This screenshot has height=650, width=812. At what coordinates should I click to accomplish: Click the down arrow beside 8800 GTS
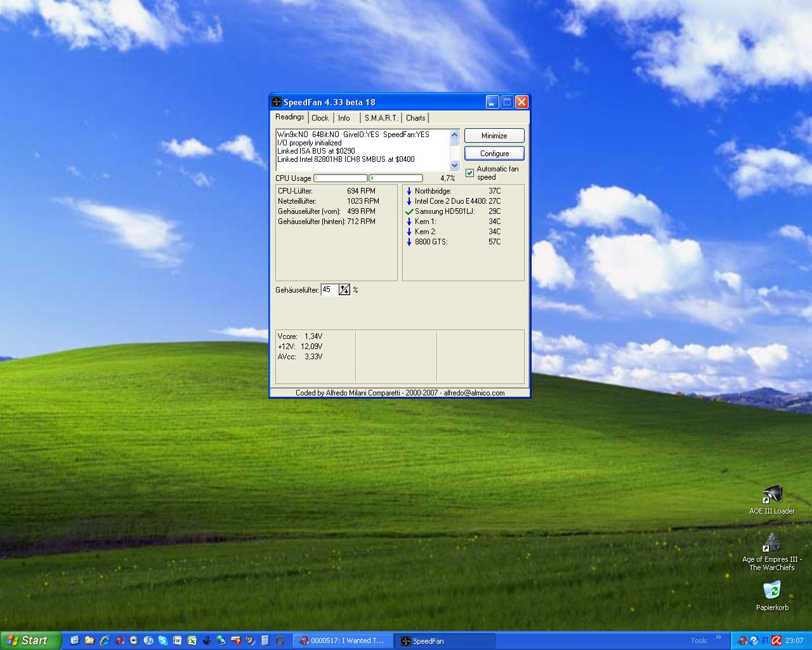(x=409, y=242)
